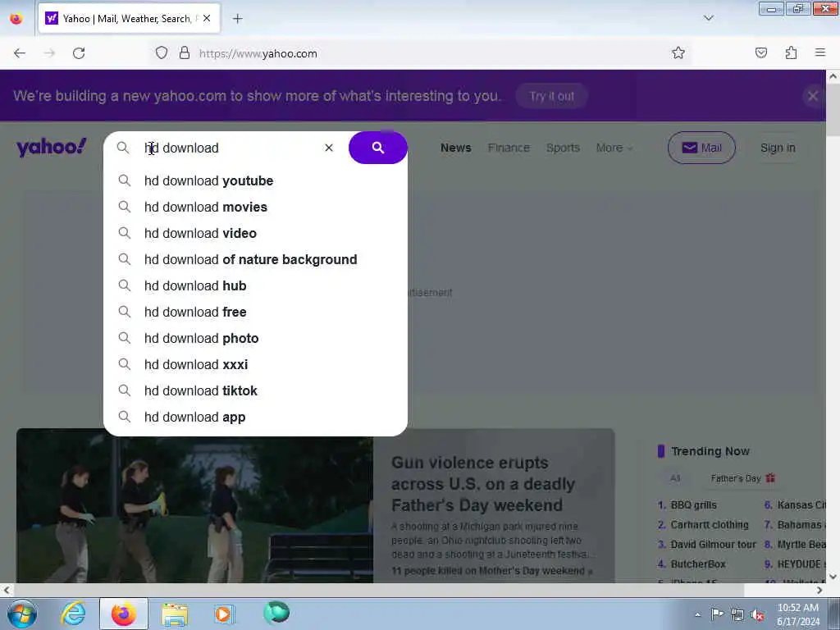Viewport: 840px width, 630px height.
Task: Click the scroll down arrow
Action: pos(833,577)
